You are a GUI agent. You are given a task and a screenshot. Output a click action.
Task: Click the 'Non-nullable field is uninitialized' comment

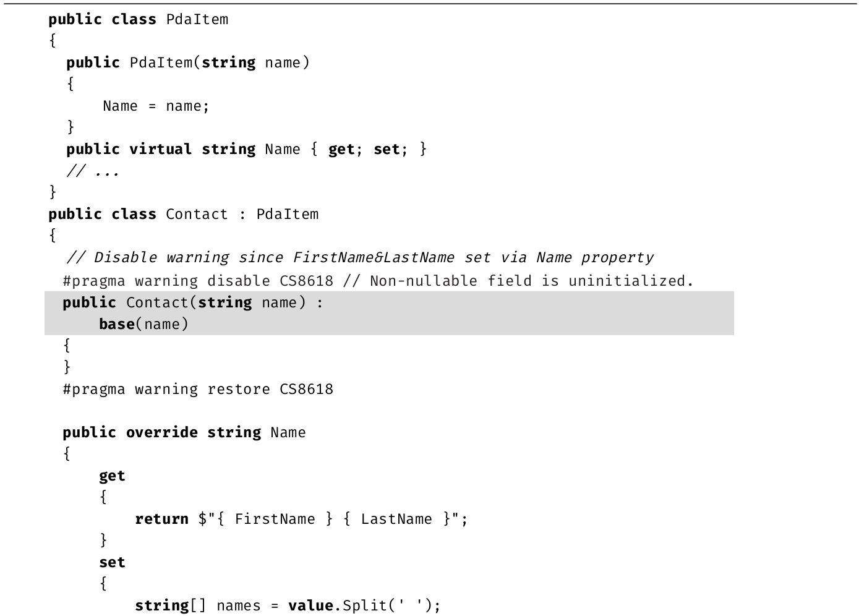tap(530, 281)
